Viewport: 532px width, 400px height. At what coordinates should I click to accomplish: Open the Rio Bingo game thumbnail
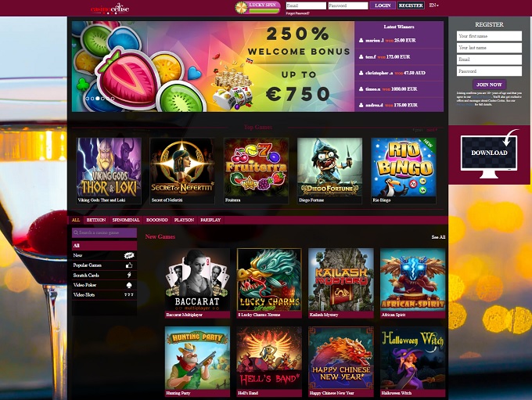(x=404, y=171)
